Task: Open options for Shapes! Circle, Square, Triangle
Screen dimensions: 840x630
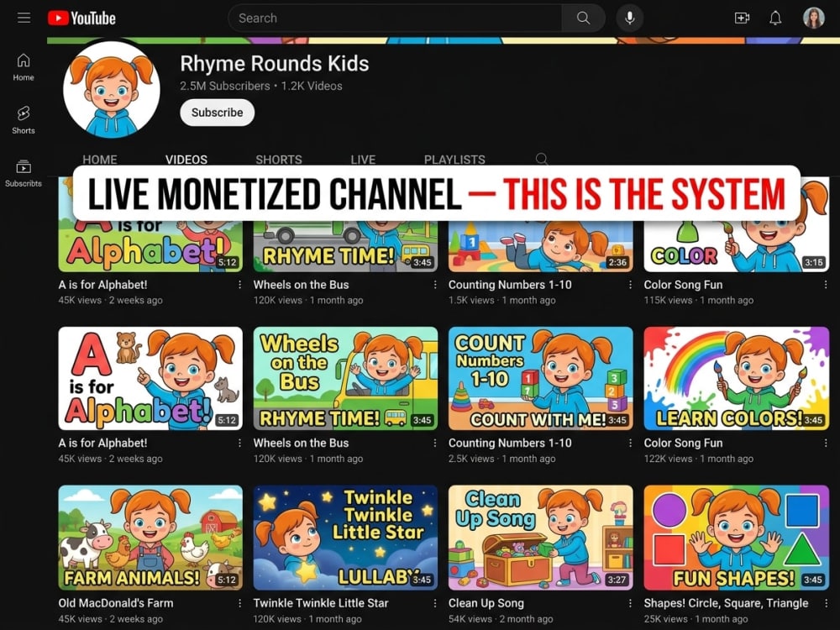Action: click(826, 603)
